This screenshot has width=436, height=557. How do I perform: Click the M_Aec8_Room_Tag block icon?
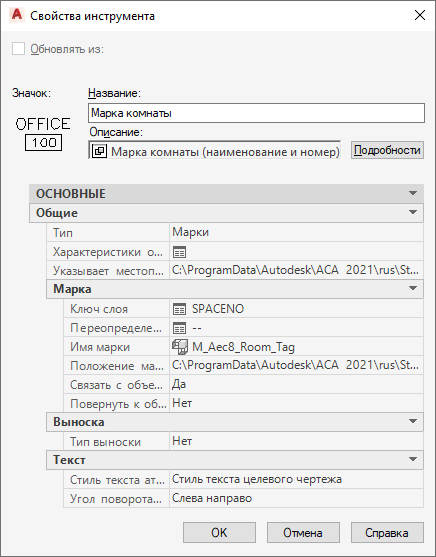pos(180,347)
